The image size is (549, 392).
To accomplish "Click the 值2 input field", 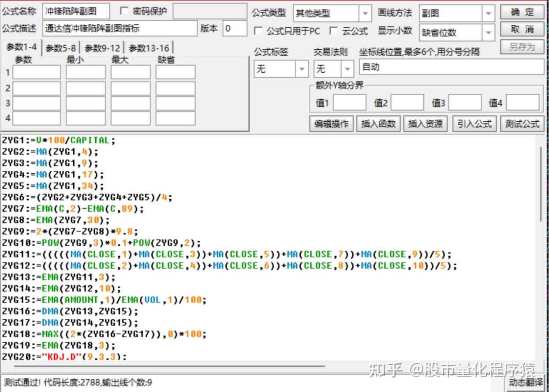I will [x=407, y=102].
